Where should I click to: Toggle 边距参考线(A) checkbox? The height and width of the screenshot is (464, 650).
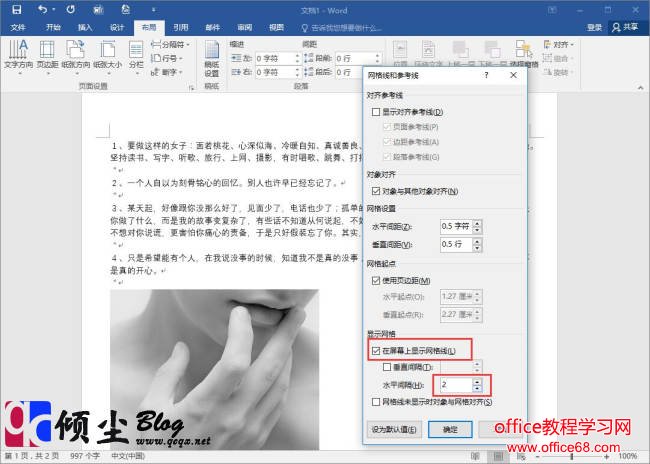click(x=387, y=142)
